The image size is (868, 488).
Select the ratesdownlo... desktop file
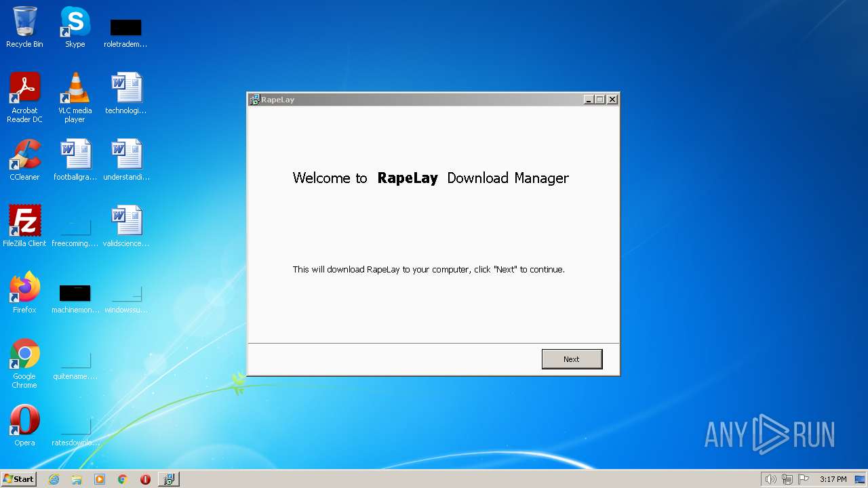pos(75,432)
